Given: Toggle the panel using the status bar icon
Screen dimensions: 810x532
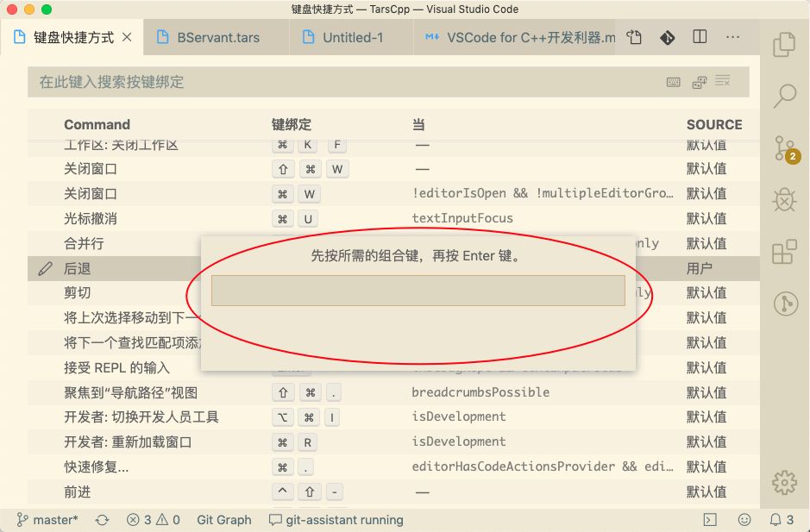Looking at the screenshot, I should (x=710, y=520).
